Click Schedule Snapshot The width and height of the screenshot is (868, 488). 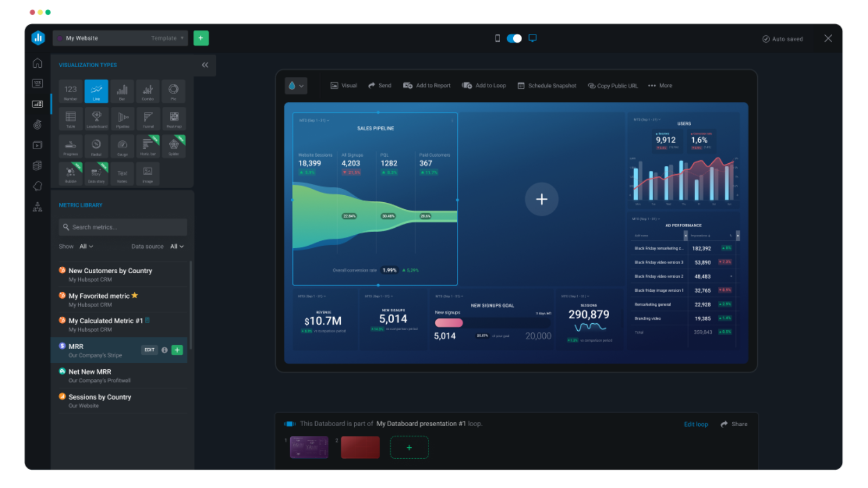[x=547, y=86]
